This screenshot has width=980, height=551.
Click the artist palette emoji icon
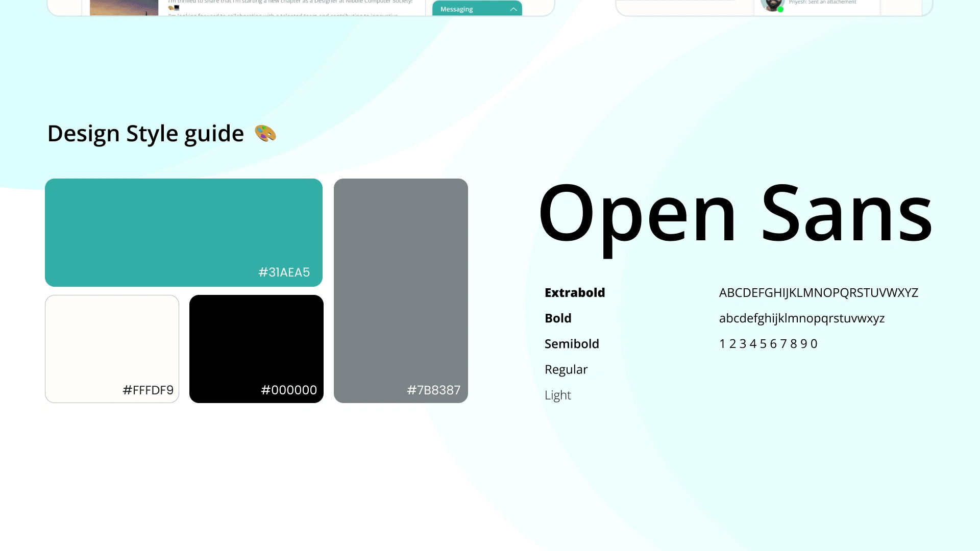pos(265,134)
